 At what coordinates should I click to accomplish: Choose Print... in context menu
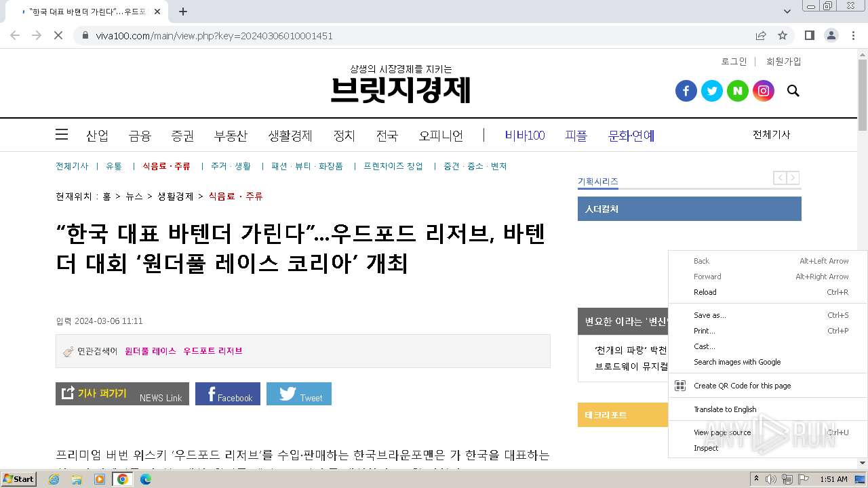coord(768,331)
